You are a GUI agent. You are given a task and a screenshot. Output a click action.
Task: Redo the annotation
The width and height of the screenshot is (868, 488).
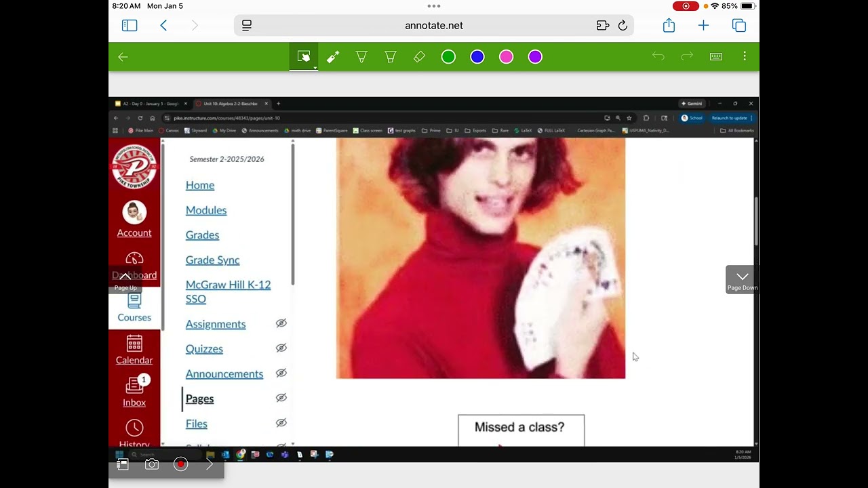tap(687, 57)
